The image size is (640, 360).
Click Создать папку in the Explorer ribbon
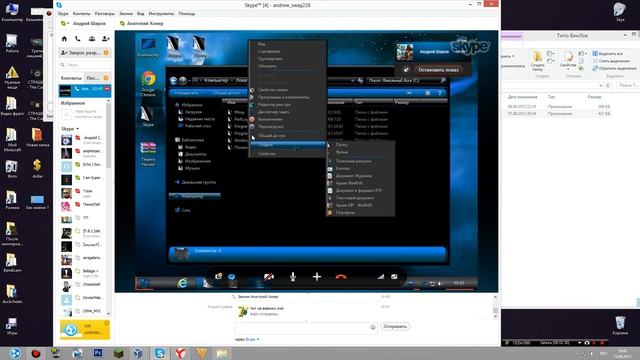click(x=538, y=60)
